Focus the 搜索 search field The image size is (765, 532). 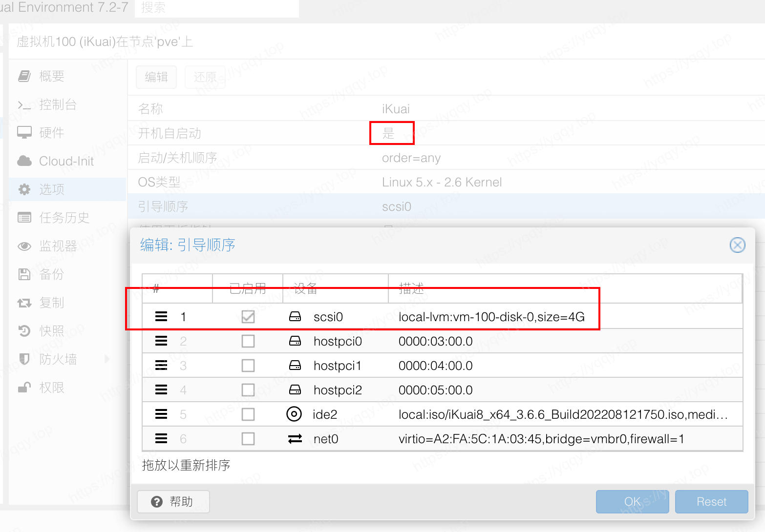tap(217, 8)
